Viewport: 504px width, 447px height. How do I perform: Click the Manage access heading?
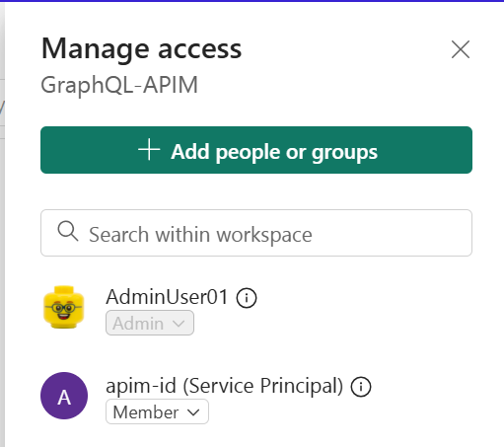[x=141, y=49]
